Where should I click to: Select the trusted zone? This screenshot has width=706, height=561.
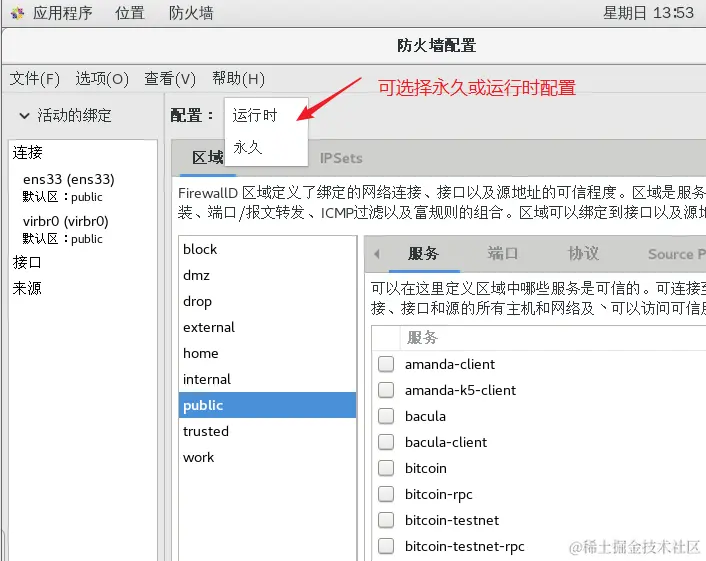pos(267,431)
